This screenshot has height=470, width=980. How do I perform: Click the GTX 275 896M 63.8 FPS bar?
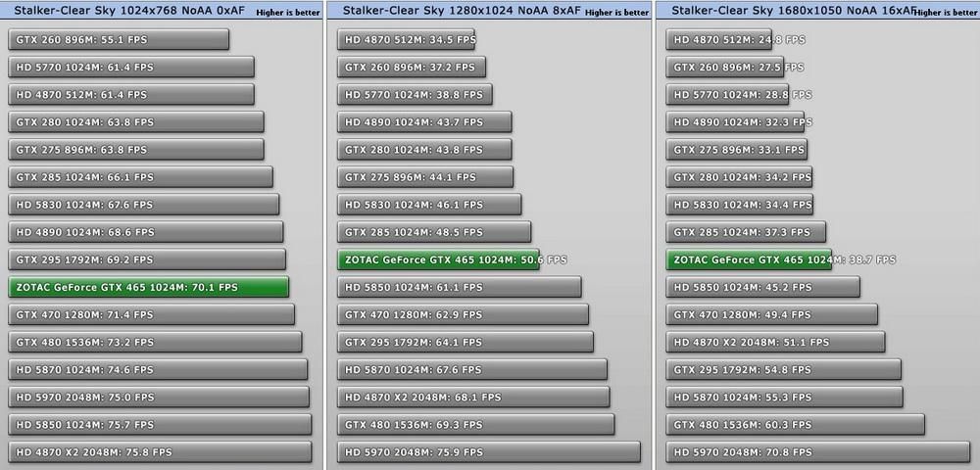click(x=136, y=149)
